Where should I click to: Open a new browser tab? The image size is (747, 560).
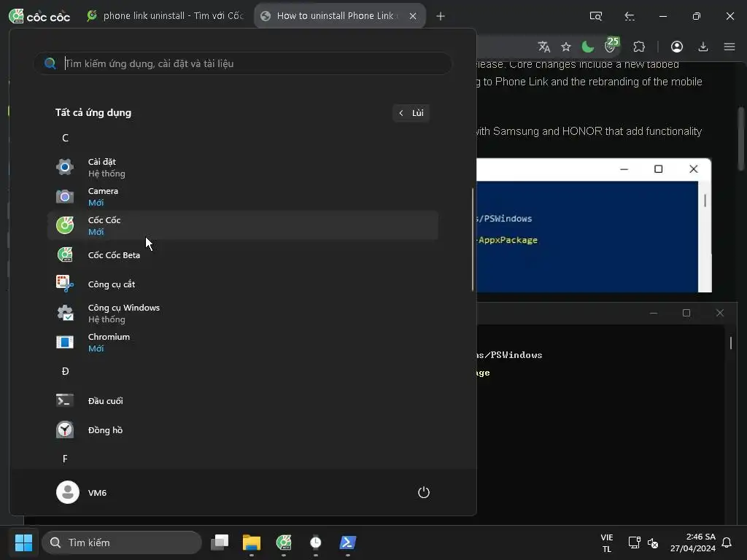coord(441,16)
